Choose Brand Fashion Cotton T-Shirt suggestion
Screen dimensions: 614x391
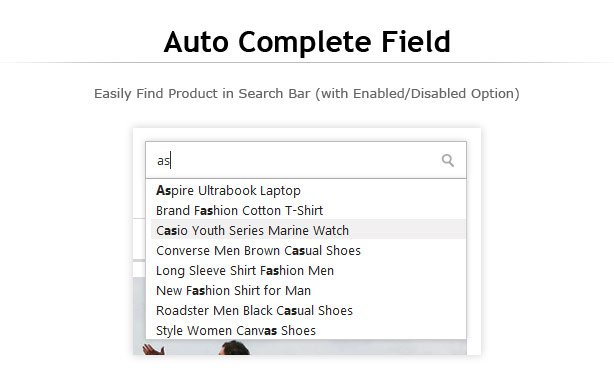pyautogui.click(x=308, y=211)
